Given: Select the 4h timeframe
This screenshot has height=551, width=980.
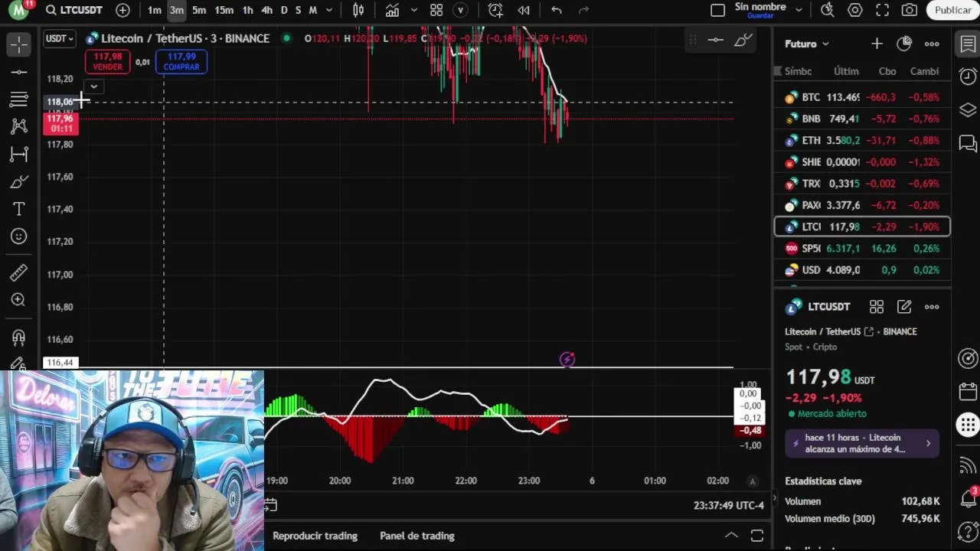Looking at the screenshot, I should pos(266,10).
